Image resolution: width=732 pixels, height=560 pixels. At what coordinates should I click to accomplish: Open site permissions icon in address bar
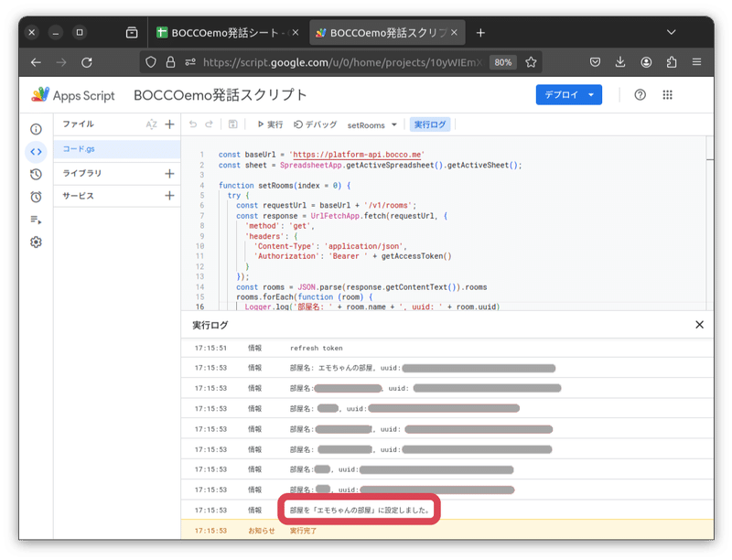(x=190, y=62)
